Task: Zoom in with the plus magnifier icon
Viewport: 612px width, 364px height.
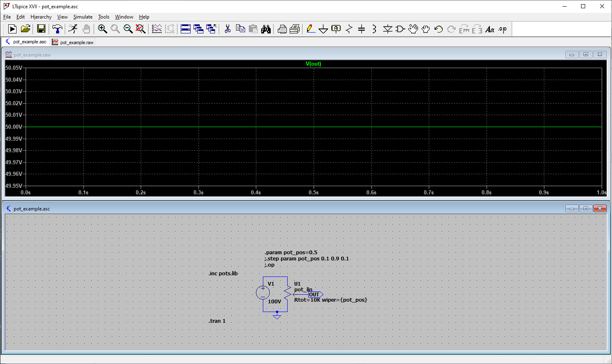Action: click(102, 29)
